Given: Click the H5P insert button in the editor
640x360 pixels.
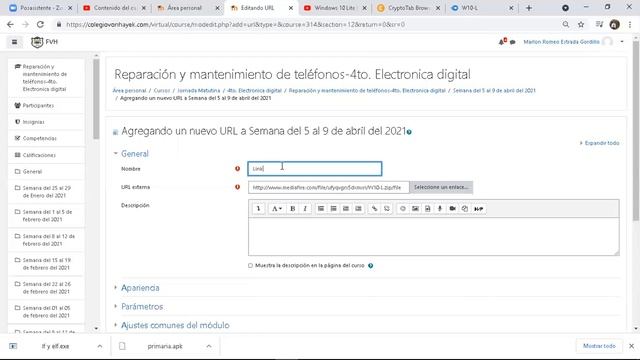Looking at the screenshot, I should (479, 209).
